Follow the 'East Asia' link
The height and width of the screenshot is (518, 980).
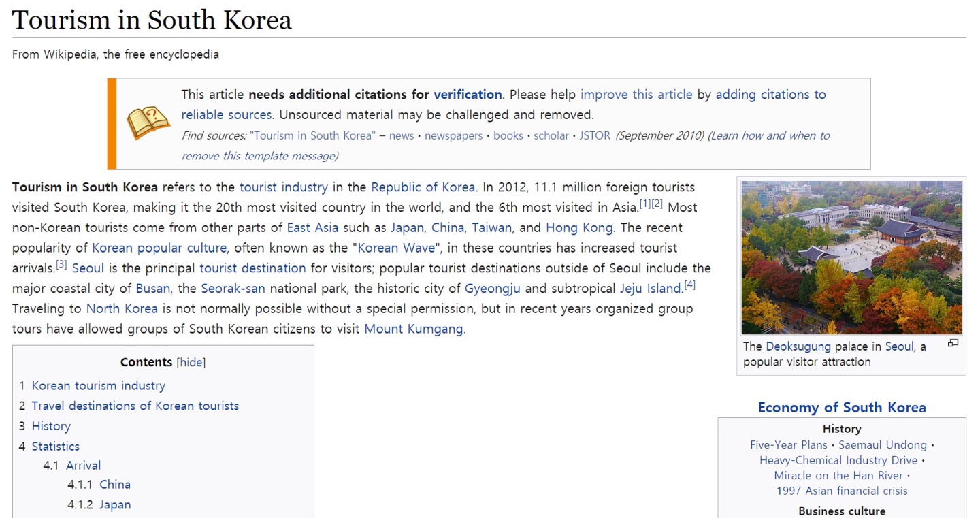click(x=312, y=227)
